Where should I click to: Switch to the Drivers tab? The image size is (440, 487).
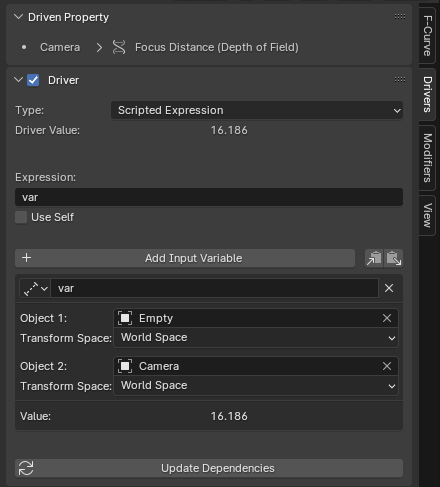(x=427, y=94)
